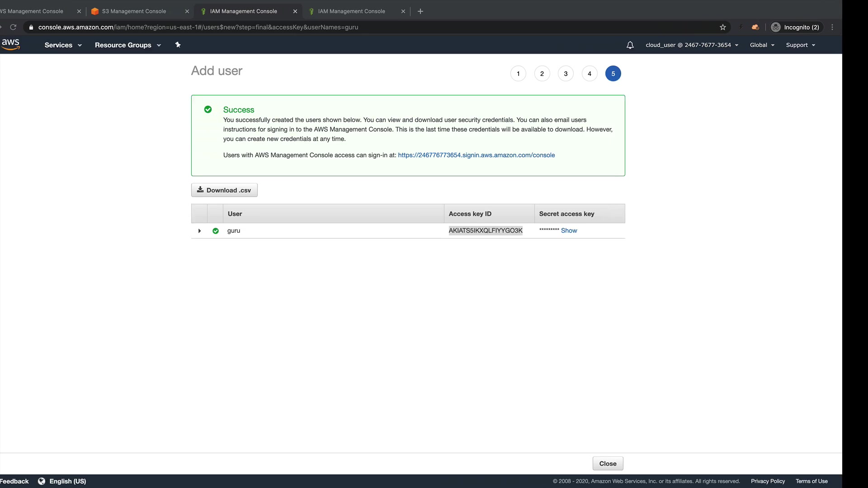
Task: Open the Global region dropdown
Action: pyautogui.click(x=762, y=45)
